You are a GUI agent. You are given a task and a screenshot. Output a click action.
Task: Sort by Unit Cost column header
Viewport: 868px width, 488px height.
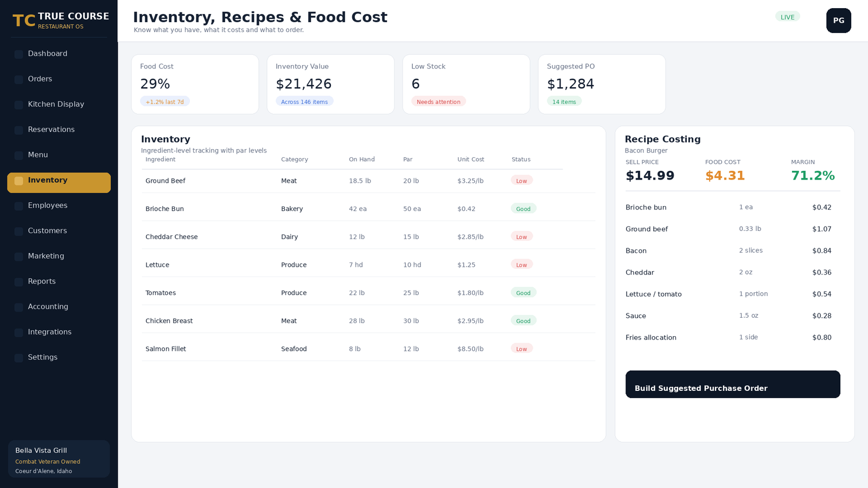pyautogui.click(x=470, y=159)
